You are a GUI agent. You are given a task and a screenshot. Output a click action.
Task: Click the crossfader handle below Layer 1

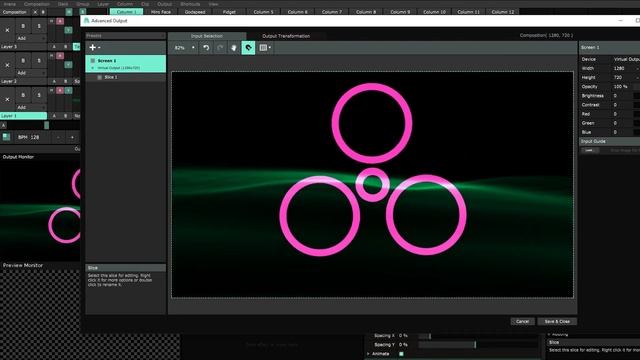coord(47,125)
